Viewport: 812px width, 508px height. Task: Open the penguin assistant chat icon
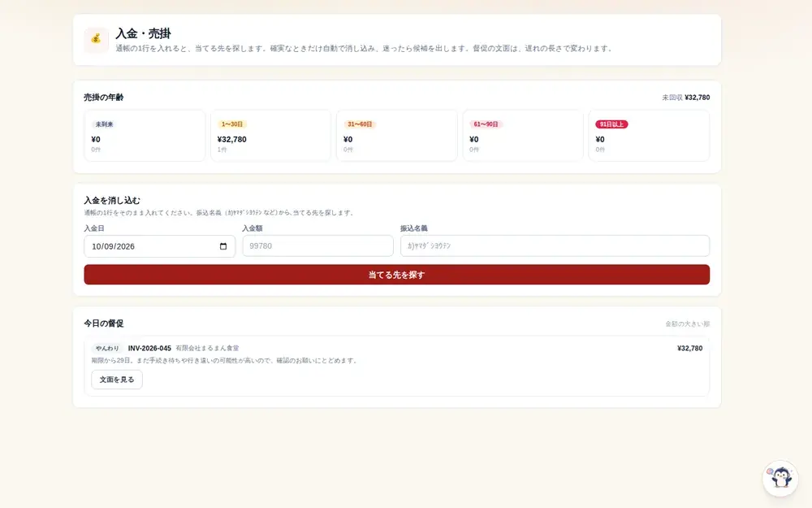click(x=780, y=477)
